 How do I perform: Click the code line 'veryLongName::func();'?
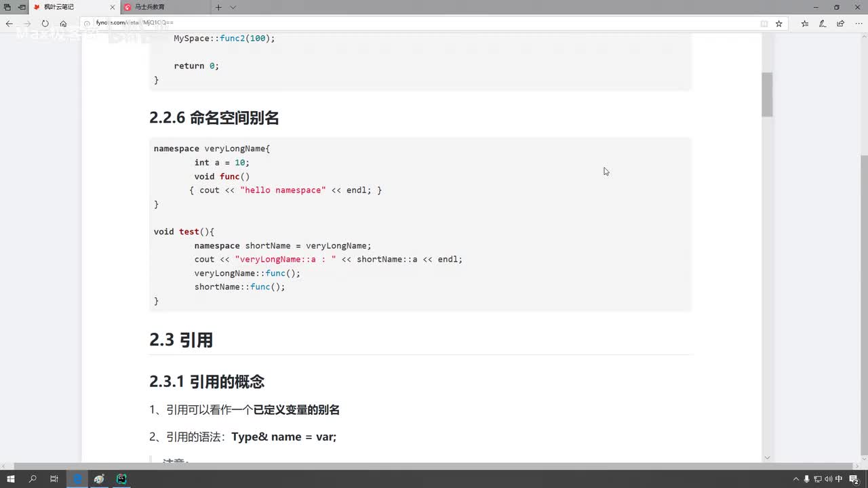247,273
